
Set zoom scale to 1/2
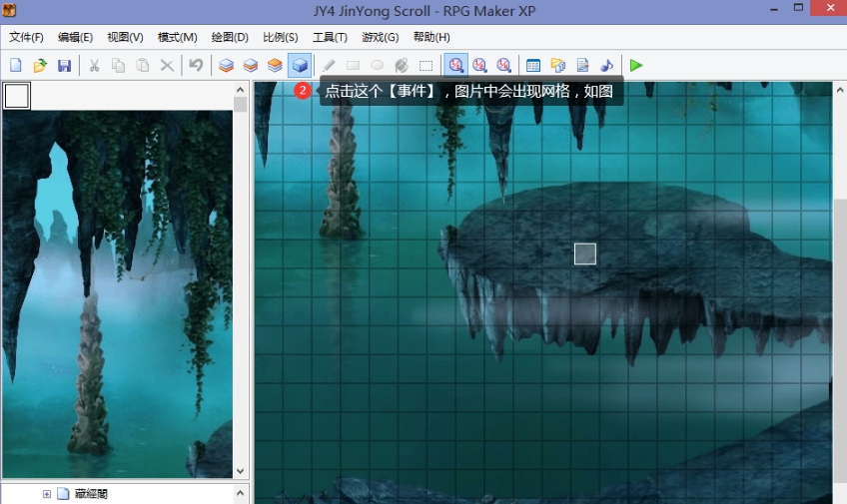(479, 65)
